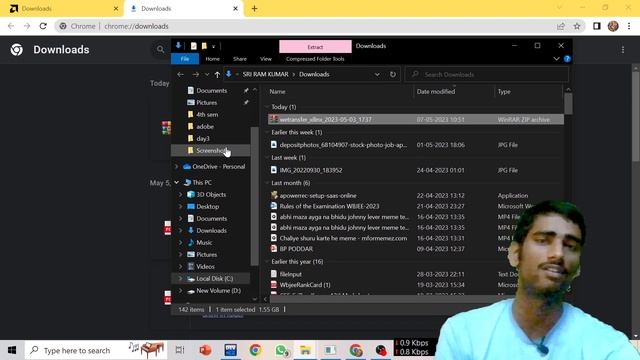640x360 pixels.
Task: Open the address bar history dropdown
Action: 377,74
